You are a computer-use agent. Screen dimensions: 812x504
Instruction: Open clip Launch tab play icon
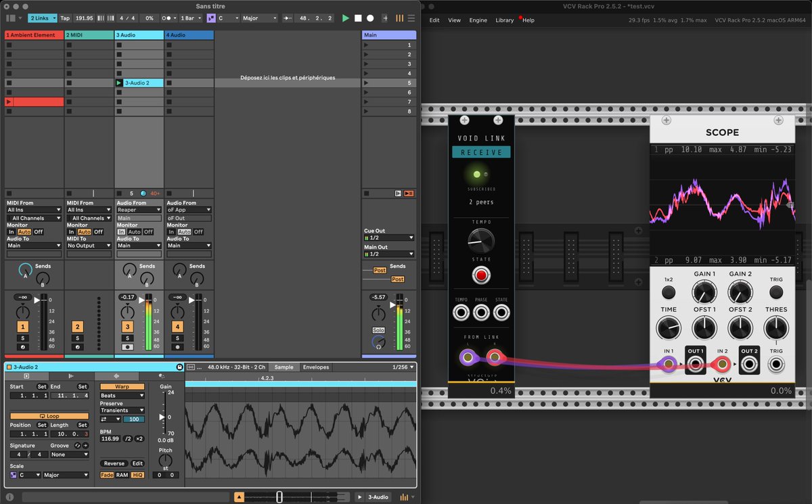(x=26, y=376)
